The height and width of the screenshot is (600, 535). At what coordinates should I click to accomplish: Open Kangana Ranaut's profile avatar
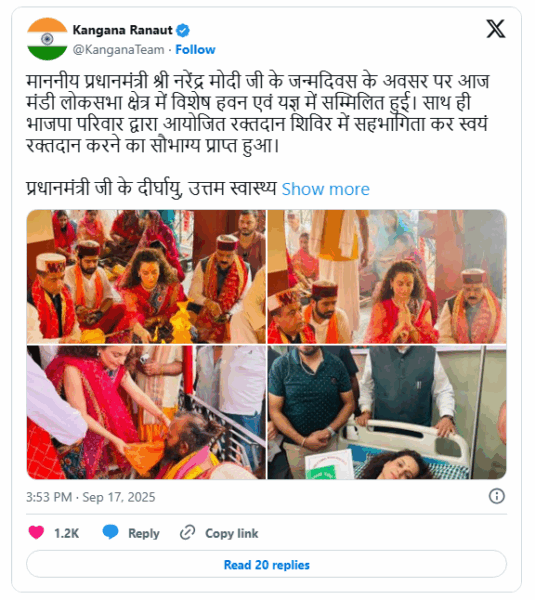[47, 39]
